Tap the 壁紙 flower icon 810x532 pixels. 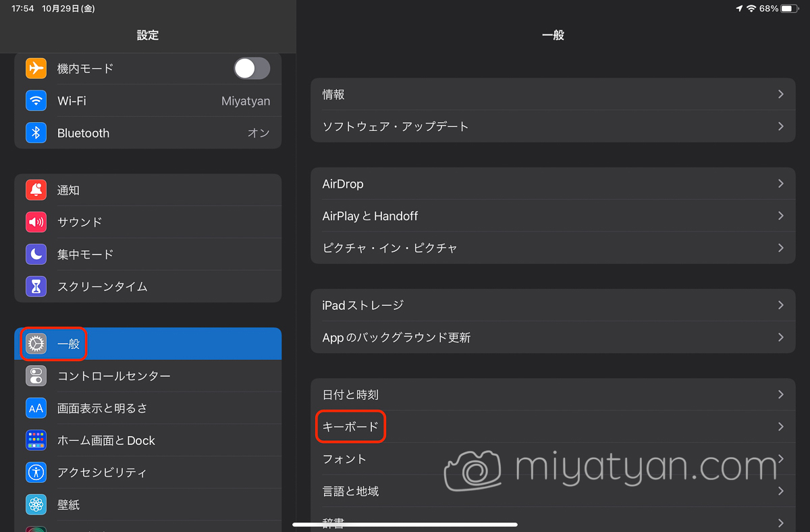[36, 505]
